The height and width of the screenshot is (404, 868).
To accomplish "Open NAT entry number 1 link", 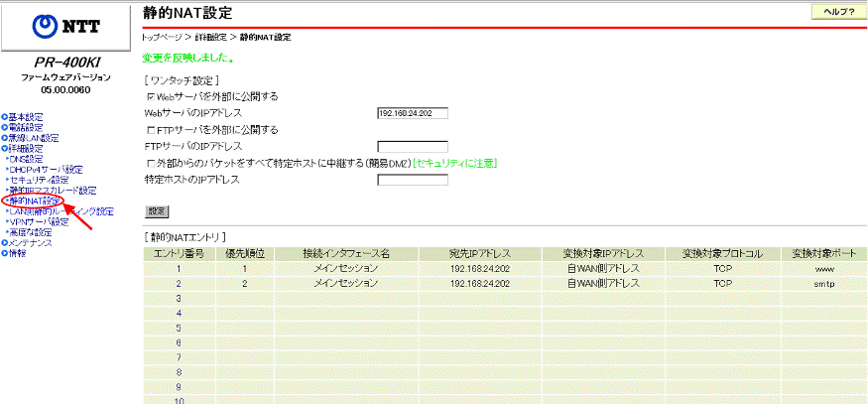I will pyautogui.click(x=179, y=268).
